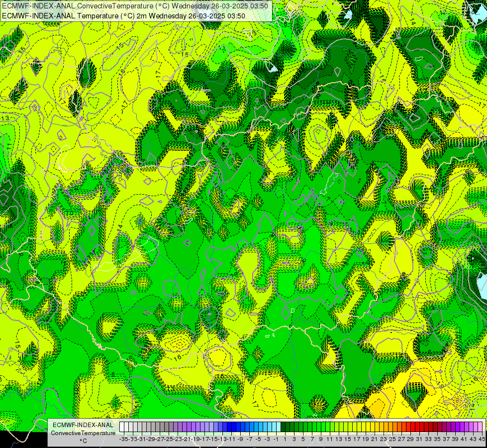Click the legend scale value '-19'
This screenshot has height=448, width=487.
coord(195,440)
